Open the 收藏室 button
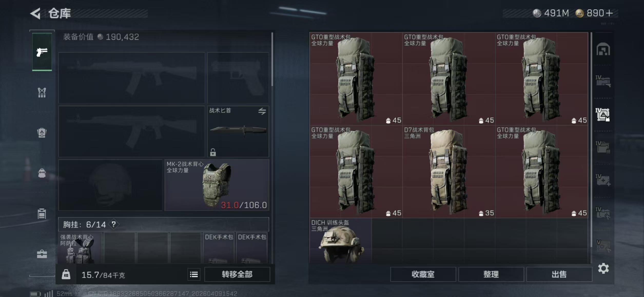 click(x=423, y=274)
